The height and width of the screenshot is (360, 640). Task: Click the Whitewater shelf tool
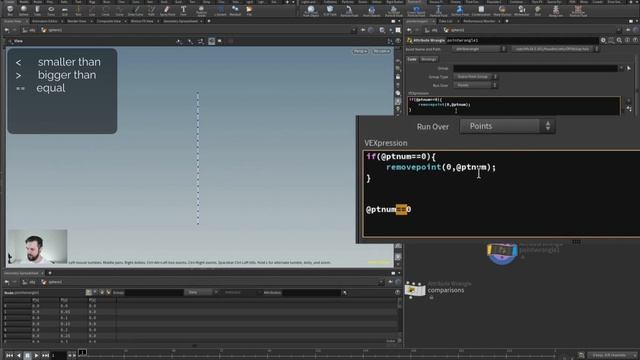coord(521,10)
